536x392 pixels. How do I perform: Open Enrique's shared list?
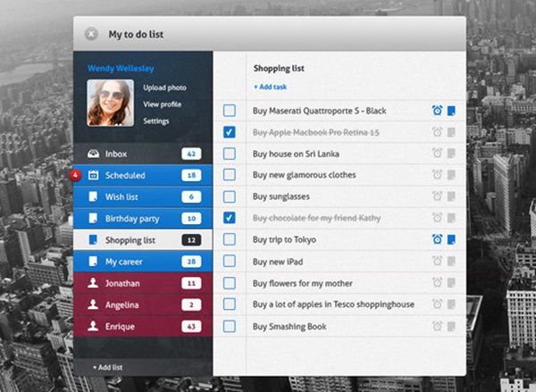(143, 326)
